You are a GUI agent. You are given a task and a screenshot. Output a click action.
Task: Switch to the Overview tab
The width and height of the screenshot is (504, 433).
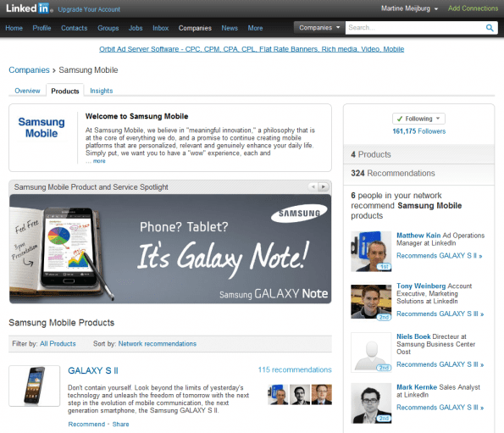(x=27, y=91)
